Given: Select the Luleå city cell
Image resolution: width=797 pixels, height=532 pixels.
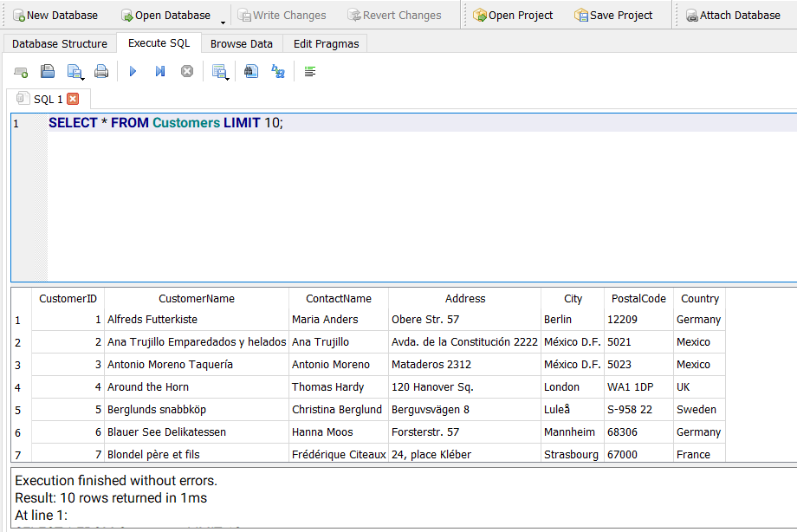Looking at the screenshot, I should [573, 410].
